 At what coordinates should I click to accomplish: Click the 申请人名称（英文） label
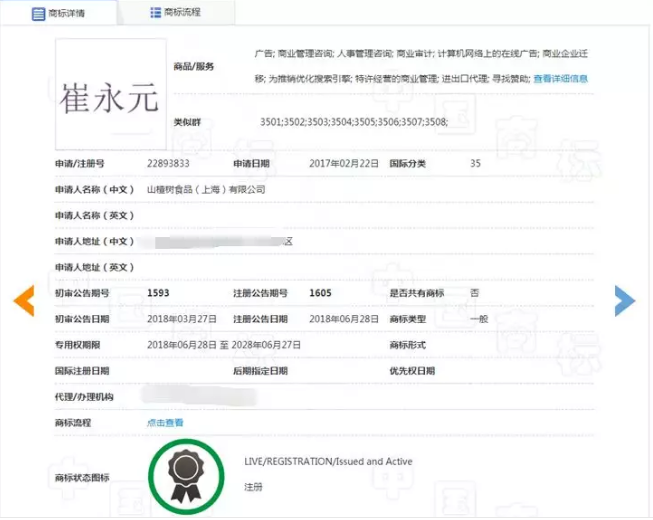[x=95, y=215]
